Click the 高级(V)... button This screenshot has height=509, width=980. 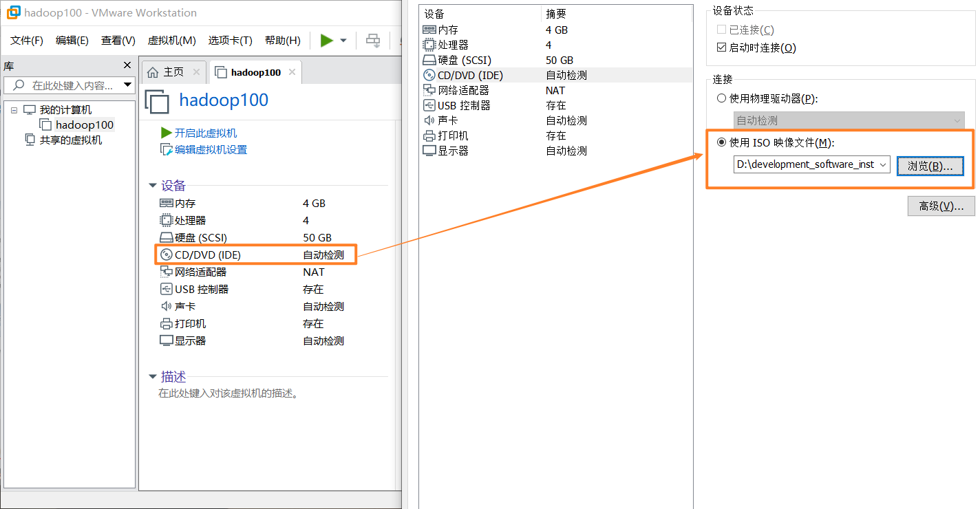point(941,206)
